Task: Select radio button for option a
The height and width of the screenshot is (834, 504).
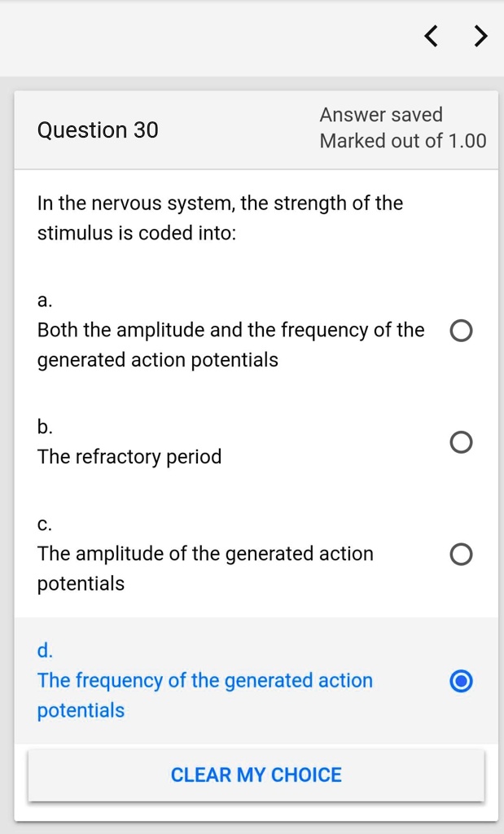Action: tap(461, 331)
